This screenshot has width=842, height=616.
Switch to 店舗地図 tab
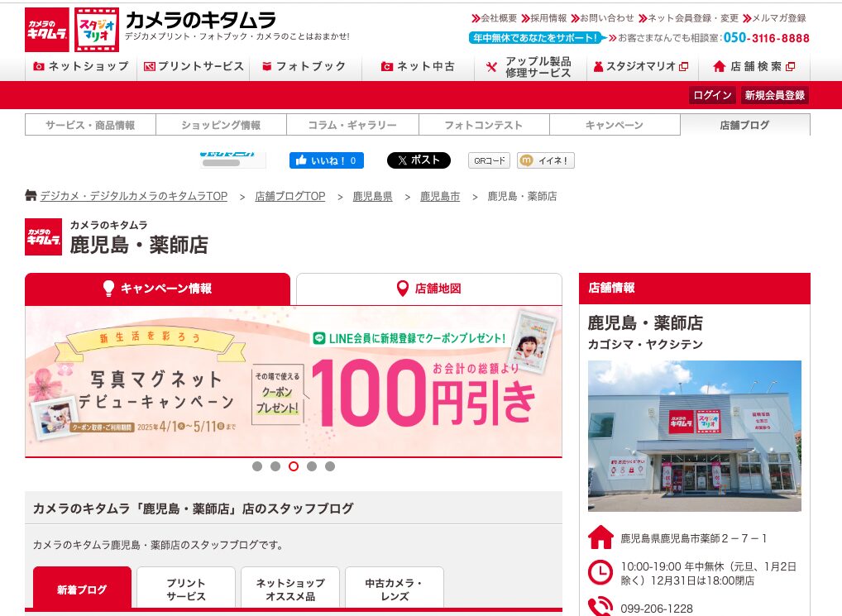click(429, 289)
